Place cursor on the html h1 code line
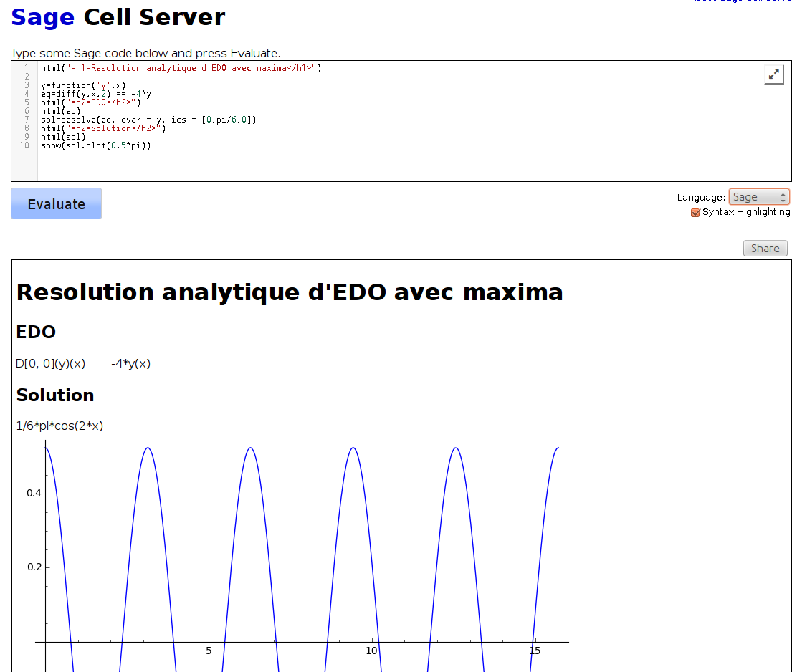 pos(181,68)
